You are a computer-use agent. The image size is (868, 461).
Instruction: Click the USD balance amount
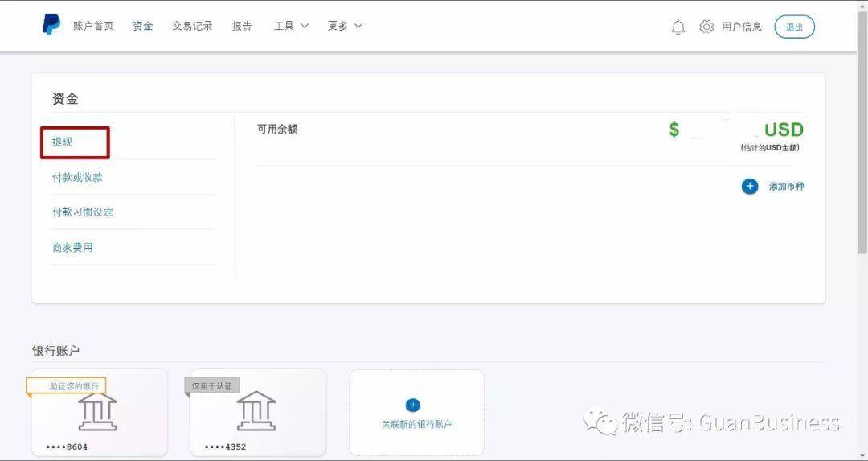(x=736, y=130)
